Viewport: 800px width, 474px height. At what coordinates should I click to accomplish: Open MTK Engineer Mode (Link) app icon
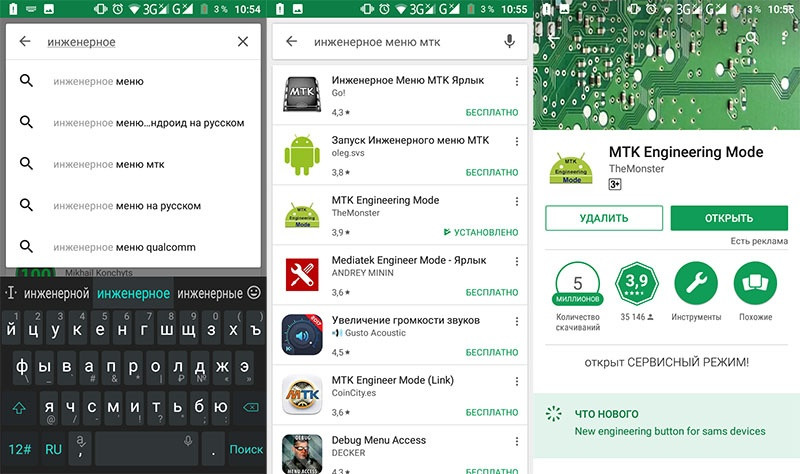[x=302, y=394]
